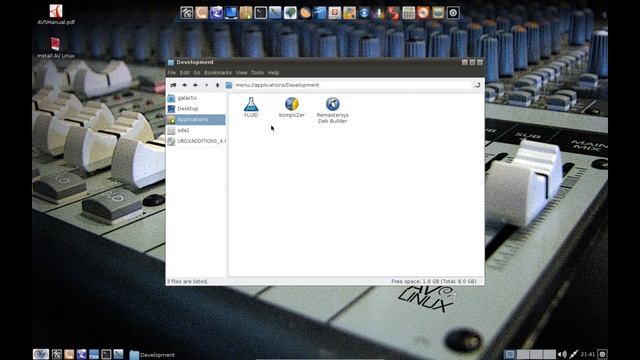Click the folder icon beside the path bar

point(229,85)
